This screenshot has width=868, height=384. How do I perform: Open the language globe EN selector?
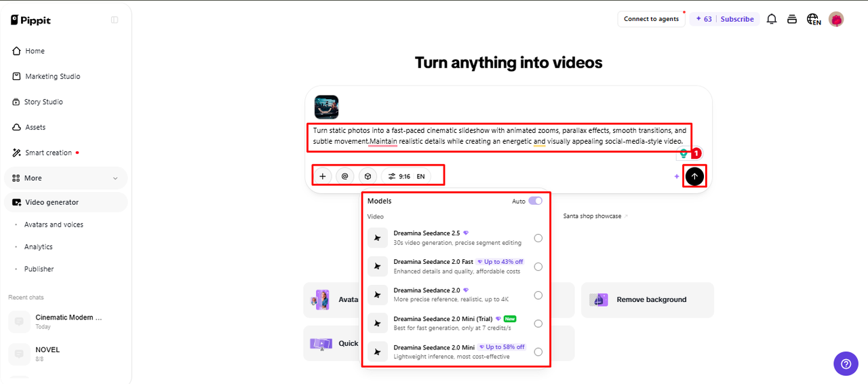[813, 20]
